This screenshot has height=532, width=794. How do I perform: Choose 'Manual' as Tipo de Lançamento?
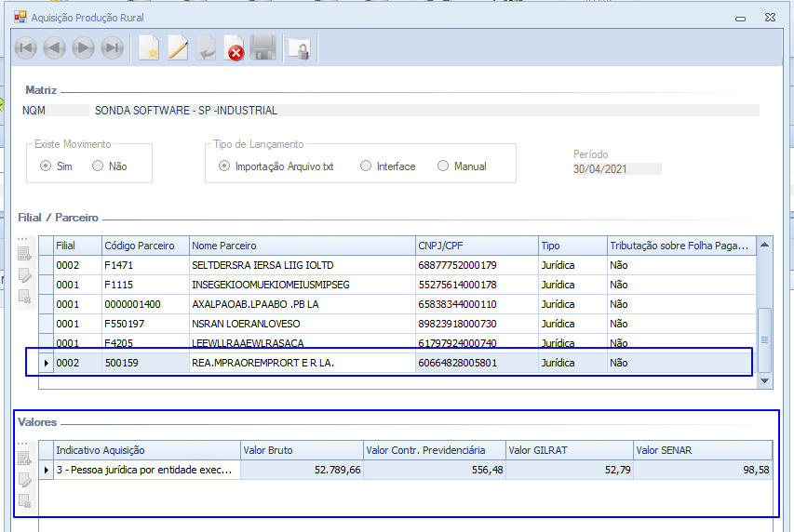point(443,166)
